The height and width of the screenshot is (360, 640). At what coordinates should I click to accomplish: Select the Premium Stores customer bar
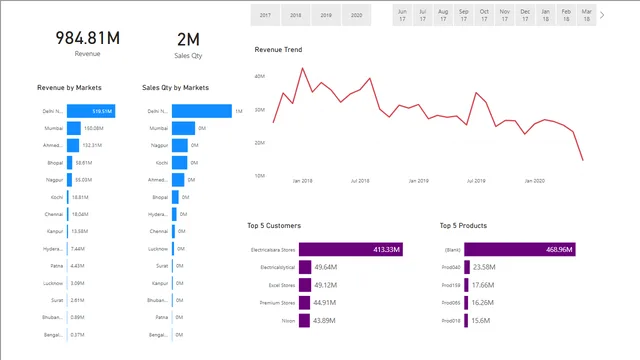click(304, 302)
